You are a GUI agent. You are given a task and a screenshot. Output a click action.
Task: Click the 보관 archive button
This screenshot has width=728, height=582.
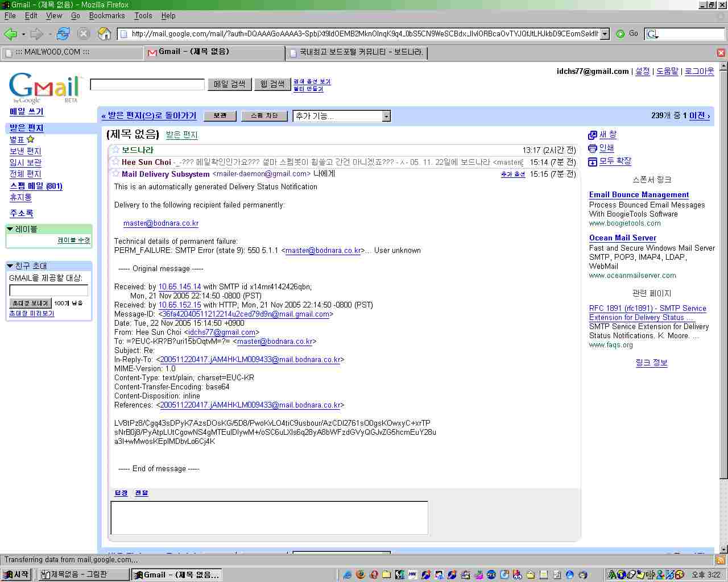(220, 115)
